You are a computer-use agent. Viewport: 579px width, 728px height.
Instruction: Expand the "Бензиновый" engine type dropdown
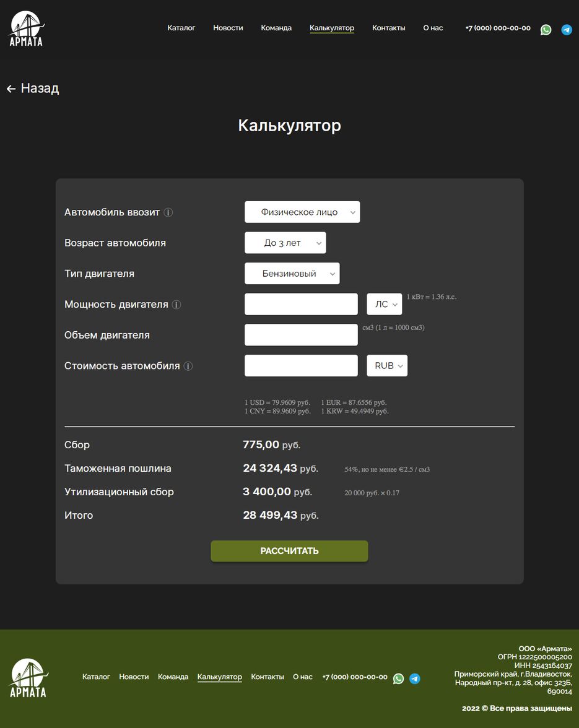click(292, 274)
